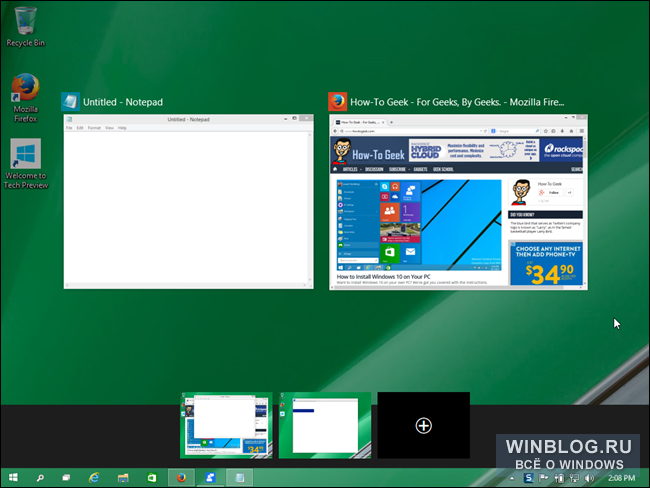The height and width of the screenshot is (488, 650).
Task: Open Search from the taskbar
Action: tap(40, 478)
